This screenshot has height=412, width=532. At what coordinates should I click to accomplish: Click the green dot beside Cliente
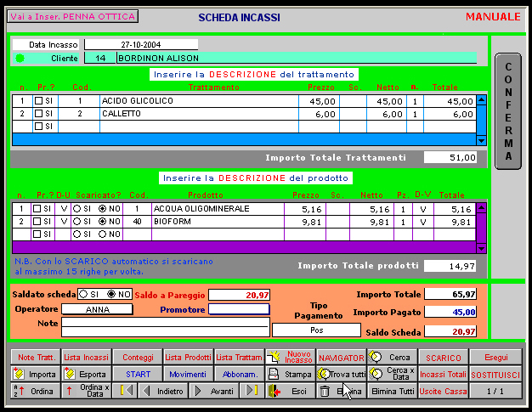click(20, 59)
